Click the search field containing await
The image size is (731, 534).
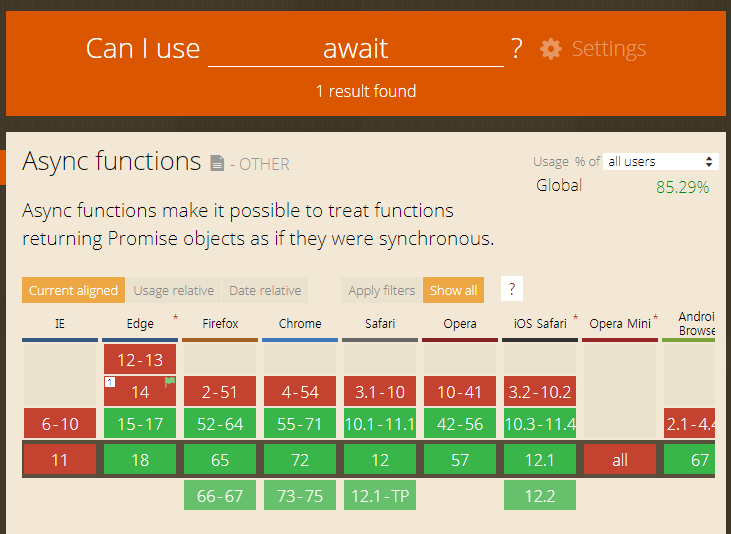[x=356, y=49]
